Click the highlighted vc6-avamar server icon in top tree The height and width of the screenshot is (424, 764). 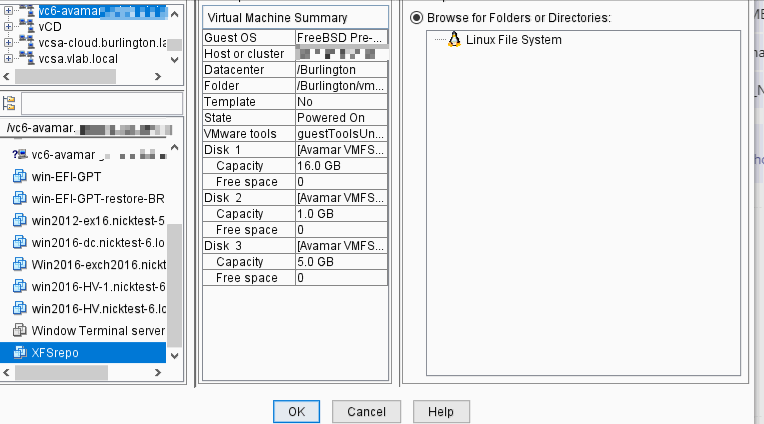pyautogui.click(x=26, y=10)
